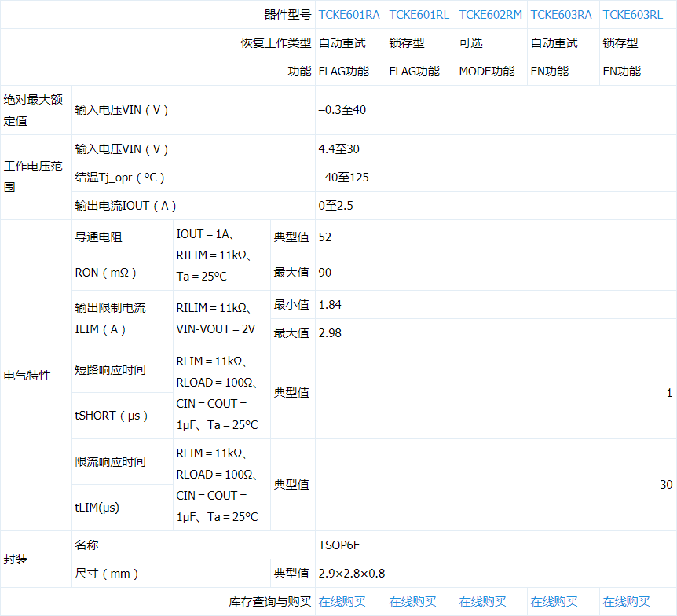677x616 pixels.
Task: Open the TCKE601RL product link
Action: 418,14
